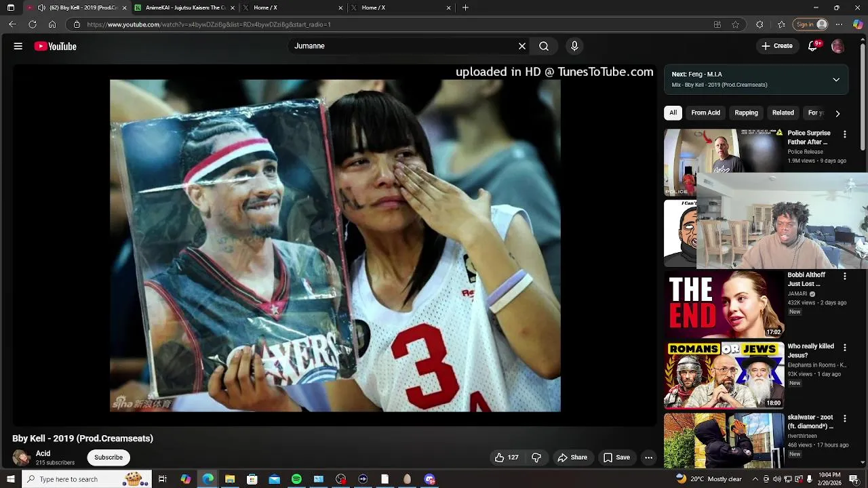Open Edge Settings and more menu
Screen dimensions: 868x488
[x=839, y=24]
